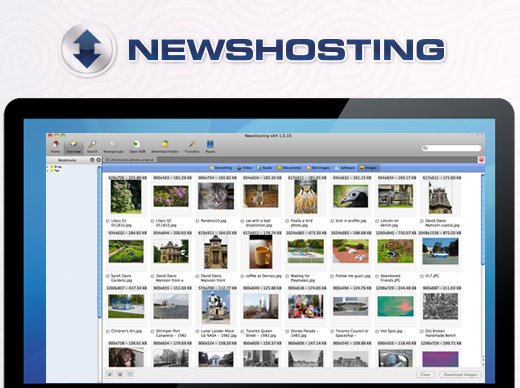Click the Open NZB toolbar icon

tap(137, 146)
